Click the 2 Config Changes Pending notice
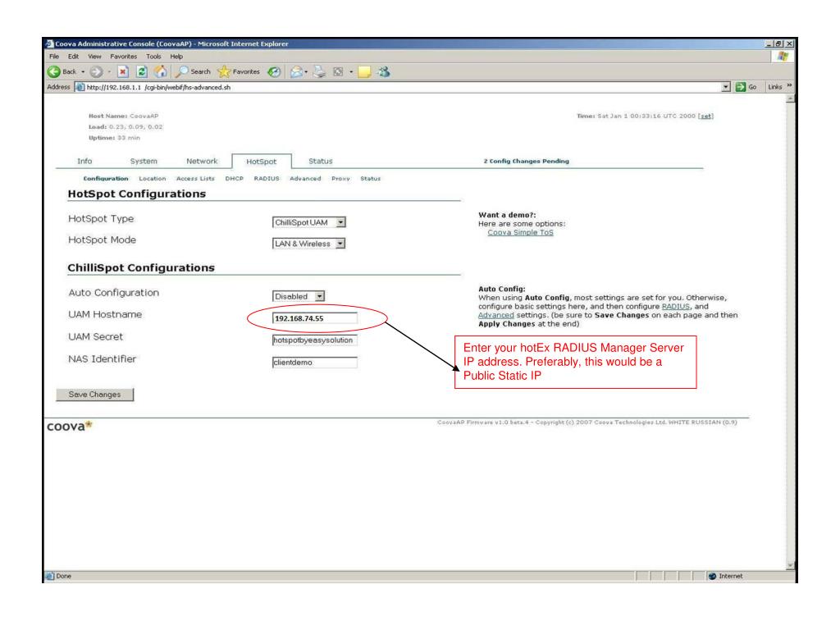The image size is (840, 630). pos(527,162)
